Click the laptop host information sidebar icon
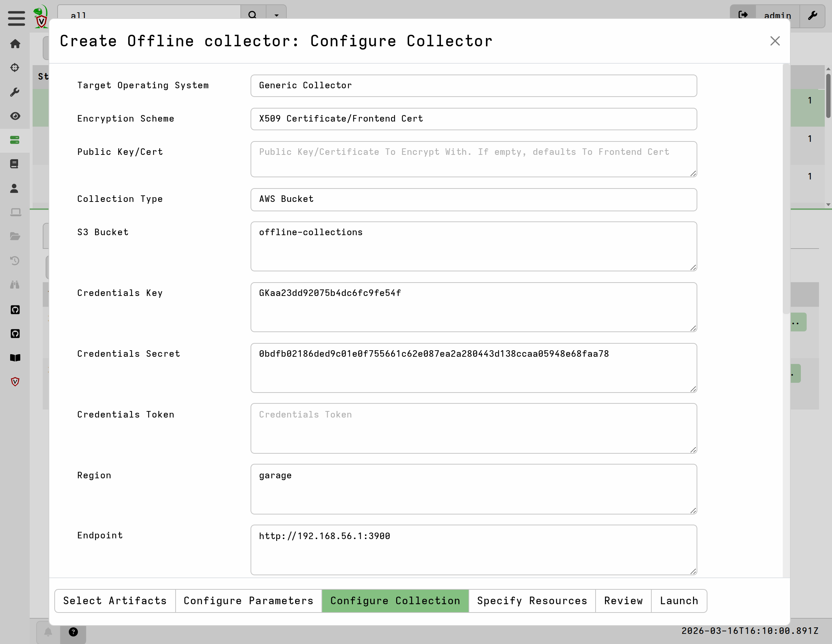This screenshot has height=644, width=832. (15, 212)
